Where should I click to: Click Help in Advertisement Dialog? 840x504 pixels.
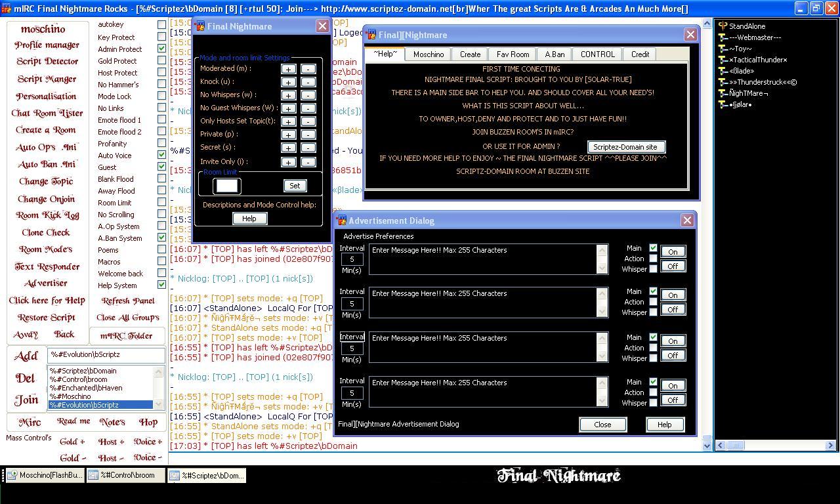[x=664, y=425]
